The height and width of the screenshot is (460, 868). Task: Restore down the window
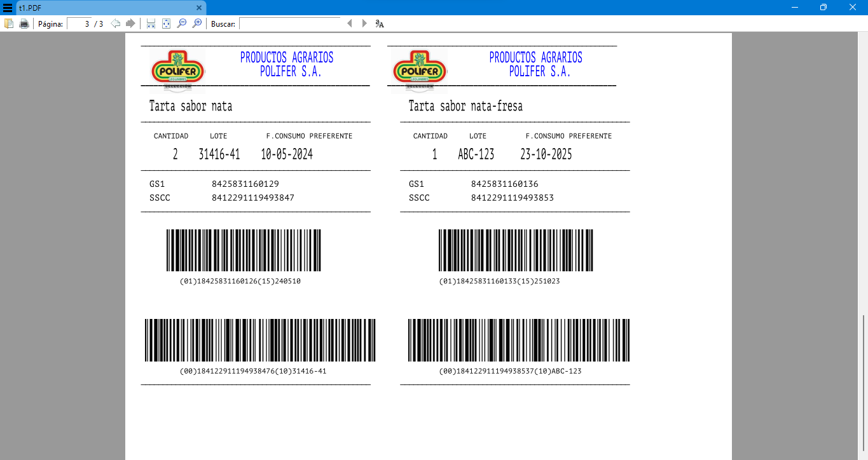click(x=823, y=8)
